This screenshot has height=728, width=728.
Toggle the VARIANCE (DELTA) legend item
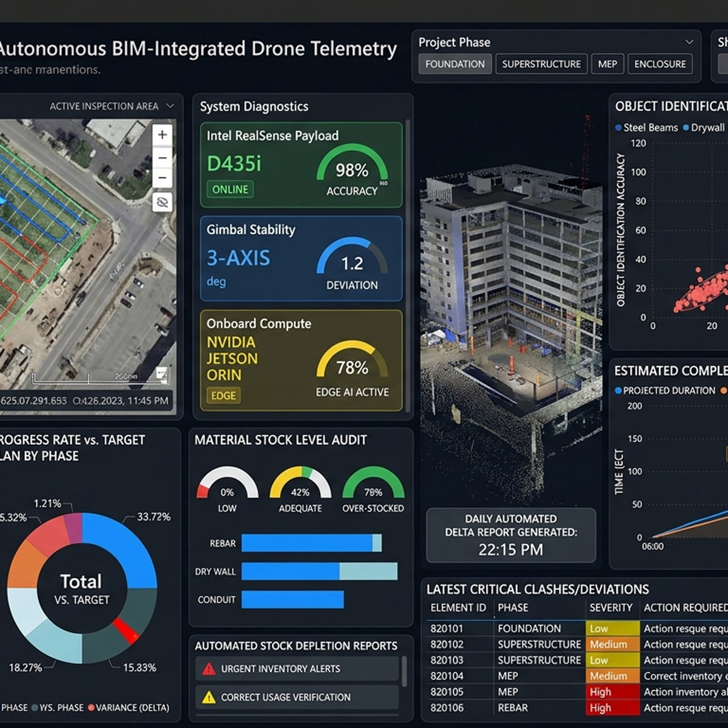pyautogui.click(x=129, y=708)
